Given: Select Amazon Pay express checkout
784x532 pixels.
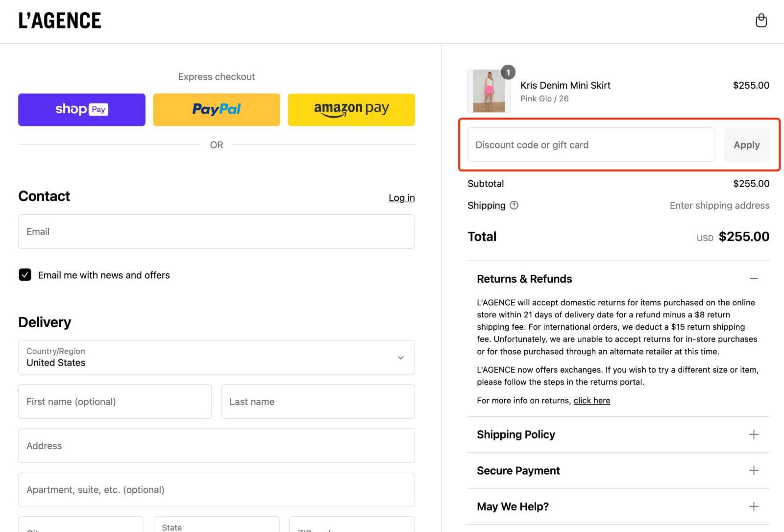Looking at the screenshot, I should [351, 110].
